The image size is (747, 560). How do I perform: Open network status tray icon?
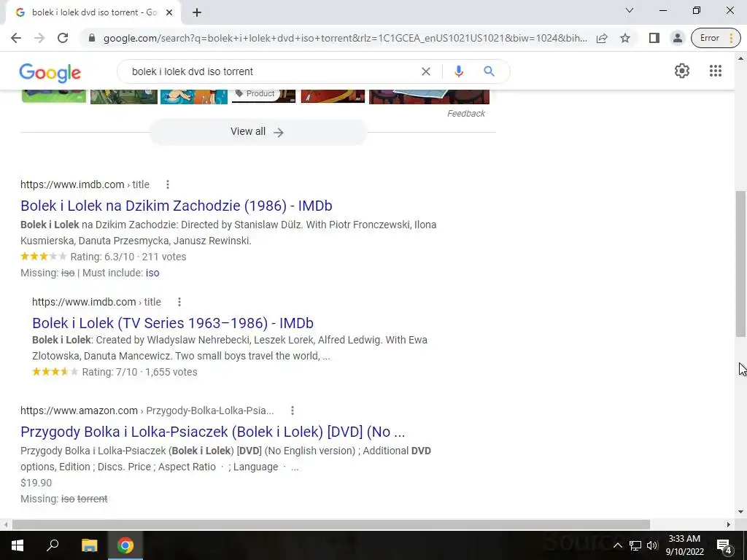635,545
